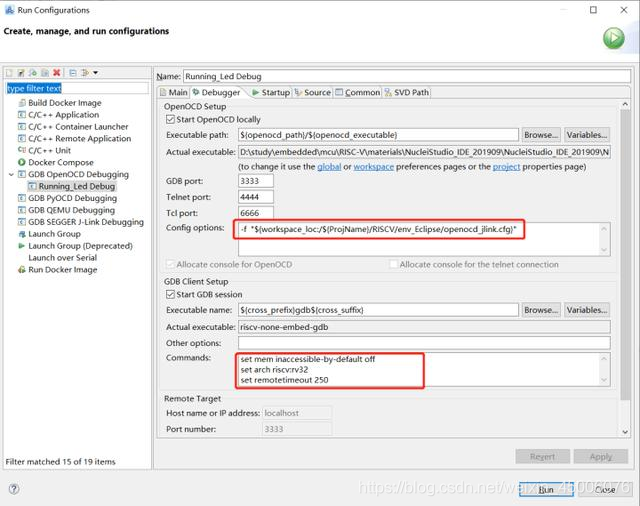640x506 pixels.
Task: Select GDB SEGGER J-Link Debugging item
Action: pos(81,222)
